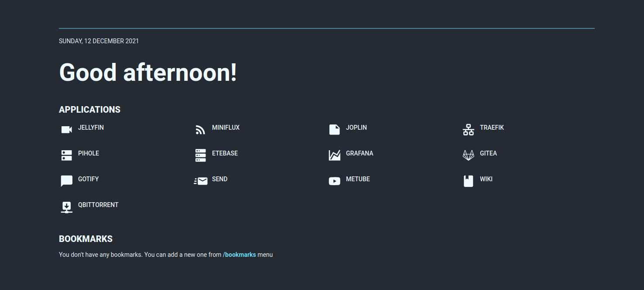Go to the PIHOLE app label
Viewport: 644px width, 290px height.
(89, 153)
